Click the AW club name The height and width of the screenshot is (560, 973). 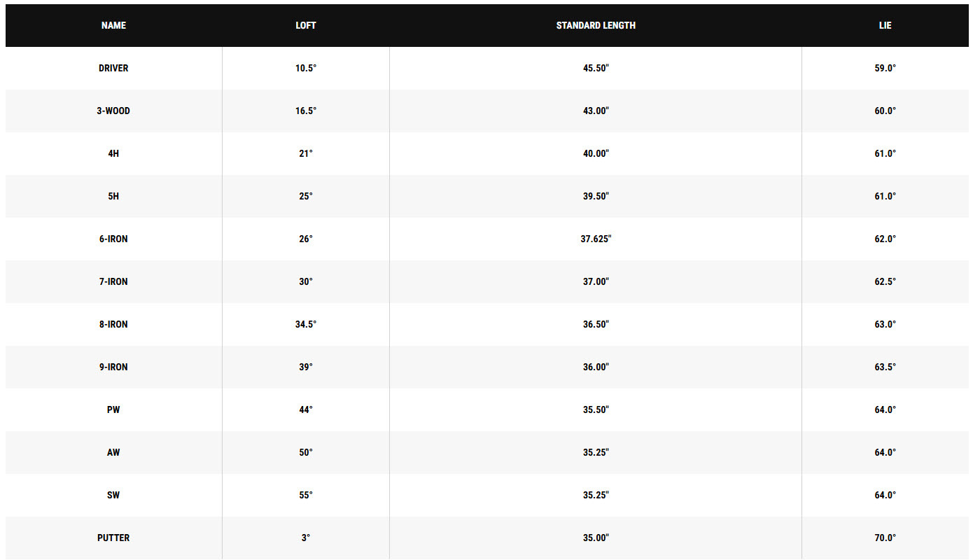point(113,452)
